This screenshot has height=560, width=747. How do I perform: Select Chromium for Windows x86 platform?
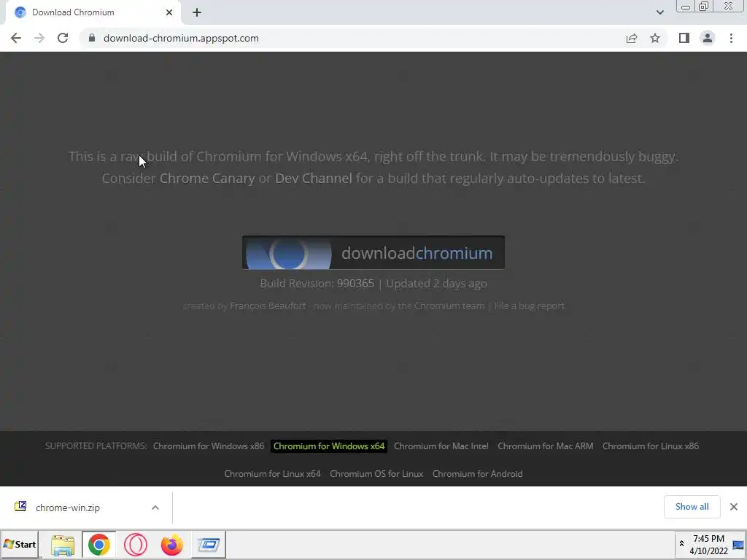209,446
